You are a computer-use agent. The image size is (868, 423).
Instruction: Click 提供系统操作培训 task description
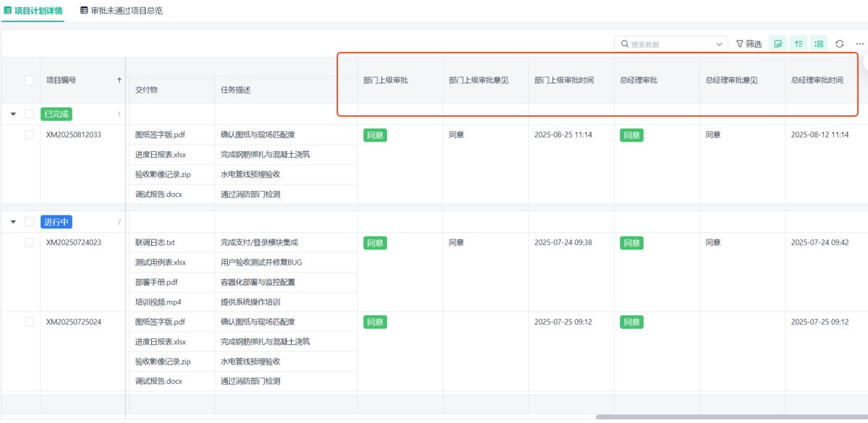pos(250,302)
